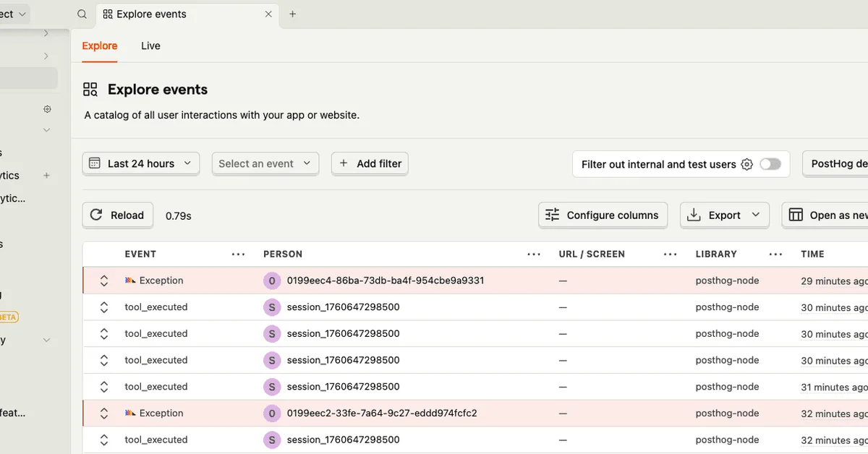Image resolution: width=868 pixels, height=454 pixels.
Task: Click the gear icon beside the internal users filter
Action: coord(746,164)
